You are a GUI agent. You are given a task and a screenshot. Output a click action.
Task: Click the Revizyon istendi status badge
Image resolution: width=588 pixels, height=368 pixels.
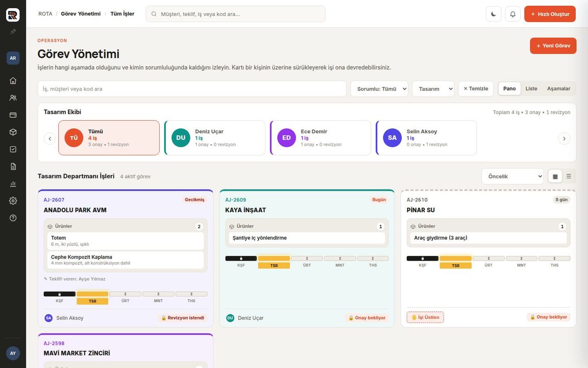[x=183, y=318]
